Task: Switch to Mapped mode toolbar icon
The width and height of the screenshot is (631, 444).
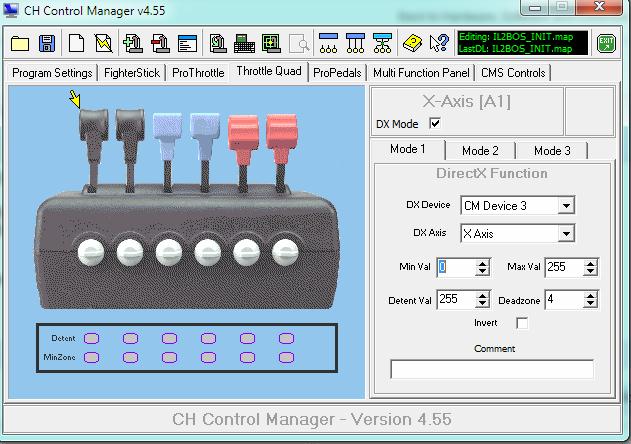Action: point(355,43)
